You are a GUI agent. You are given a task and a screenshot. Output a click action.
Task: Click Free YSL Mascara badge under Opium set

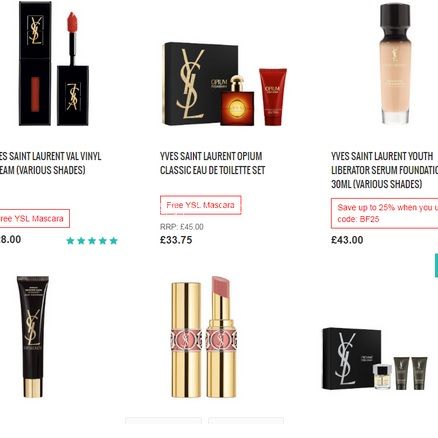pos(201,205)
